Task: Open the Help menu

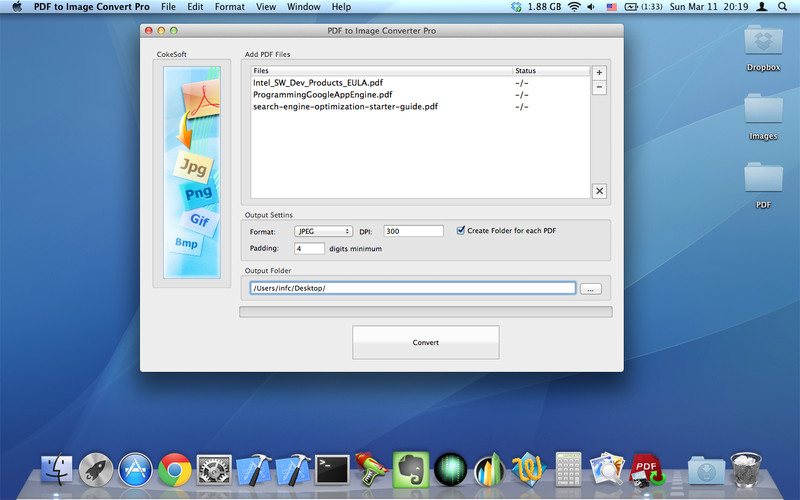Action: pos(341,7)
